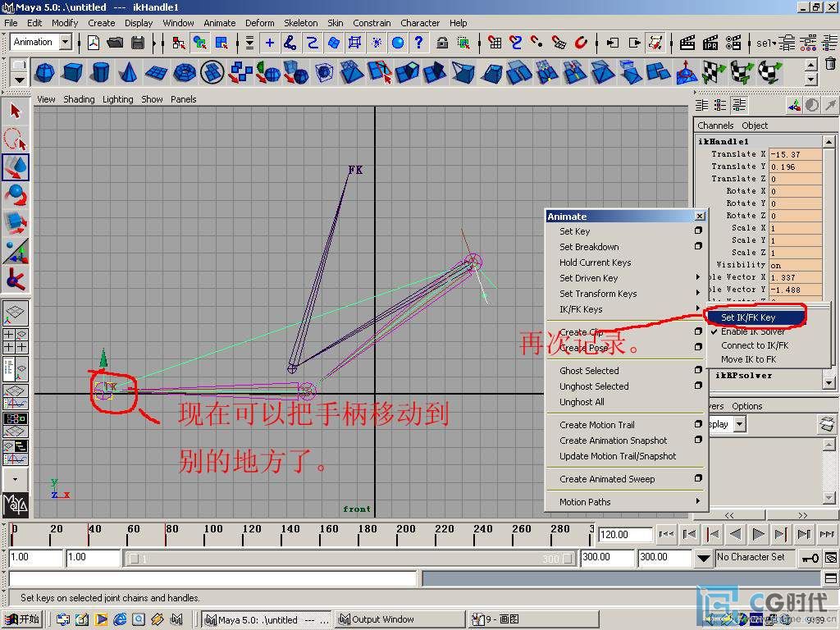Create a polygon torus from shelf
Screen dimensions: 840x630
point(185,72)
